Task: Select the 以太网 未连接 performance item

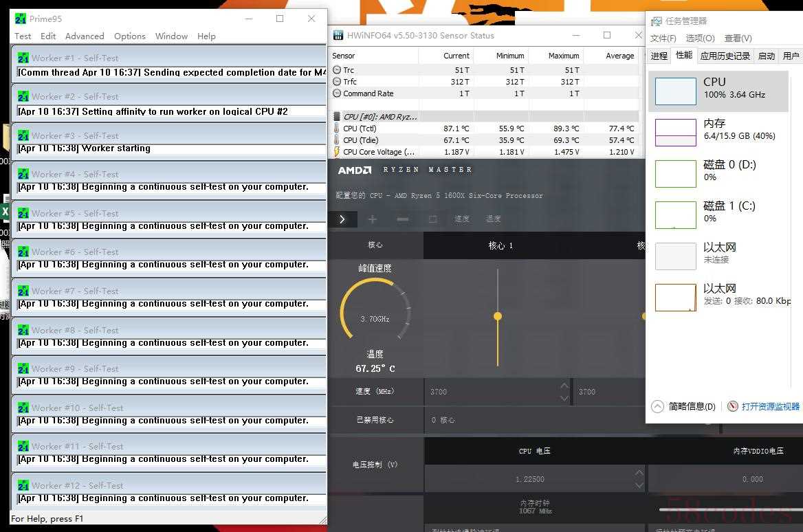Action: click(718, 256)
